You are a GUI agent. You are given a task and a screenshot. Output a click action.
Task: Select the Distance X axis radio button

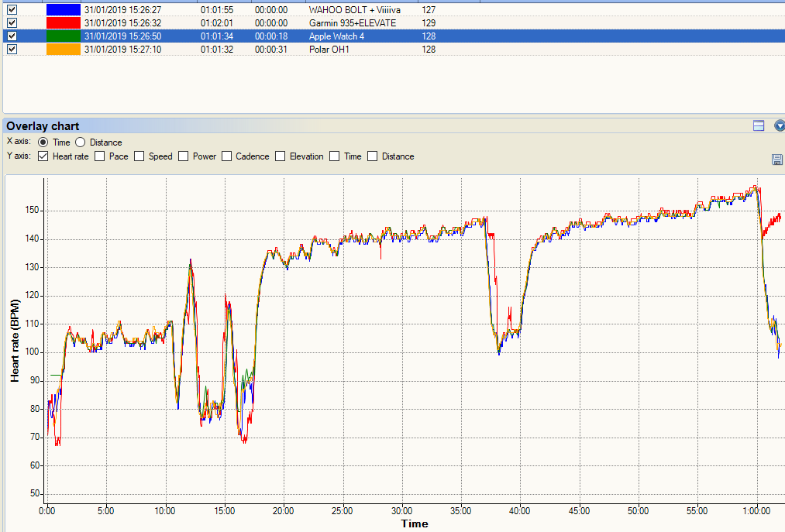coord(81,142)
